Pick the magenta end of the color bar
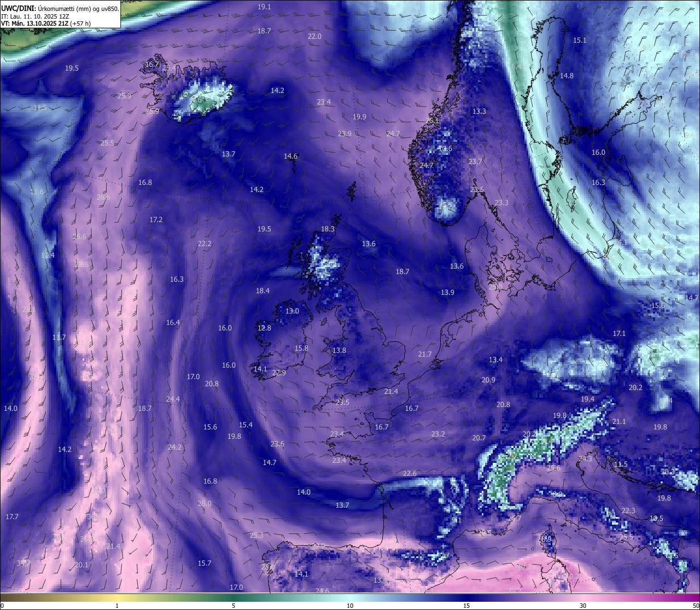This screenshot has height=610, width=700. [x=684, y=597]
